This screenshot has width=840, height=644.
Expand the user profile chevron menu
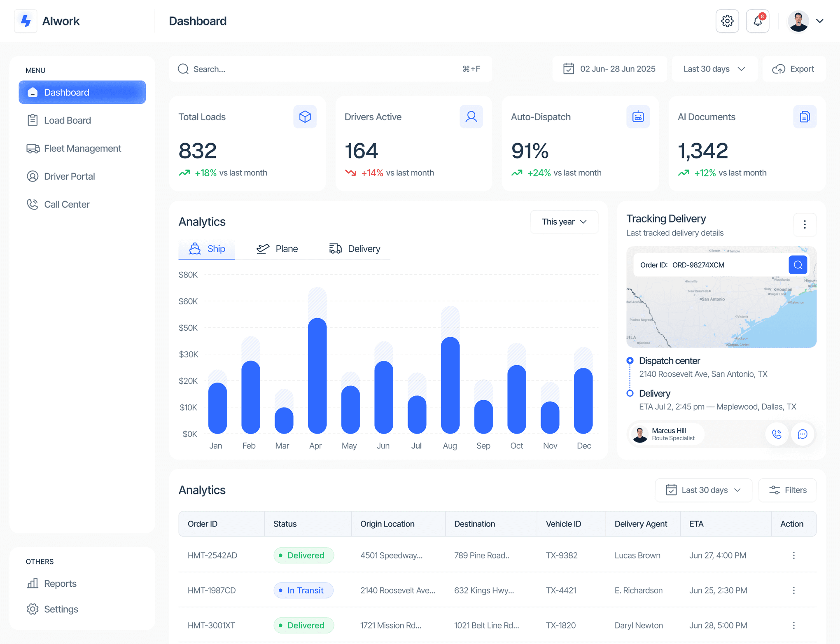coord(820,21)
